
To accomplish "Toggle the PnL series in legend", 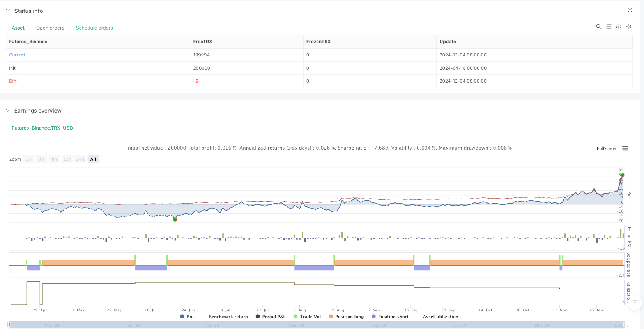I will coord(188,317).
